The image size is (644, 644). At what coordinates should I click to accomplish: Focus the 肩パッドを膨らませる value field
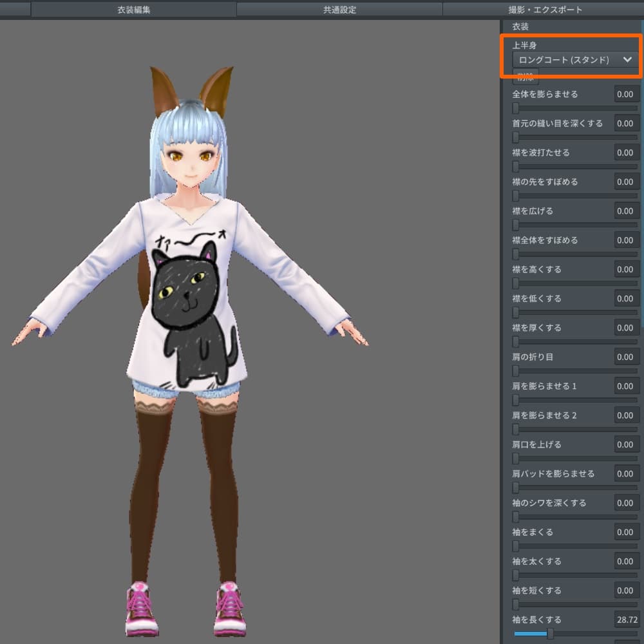pos(626,473)
